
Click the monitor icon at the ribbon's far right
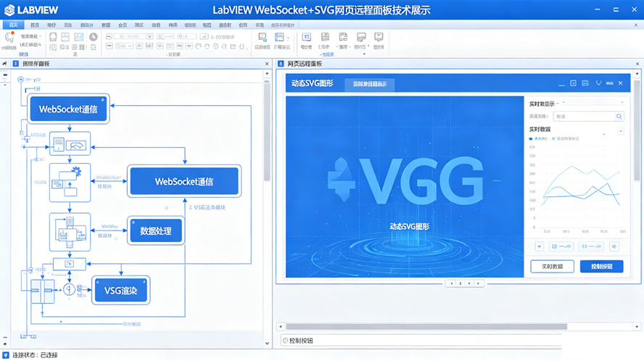(379, 38)
